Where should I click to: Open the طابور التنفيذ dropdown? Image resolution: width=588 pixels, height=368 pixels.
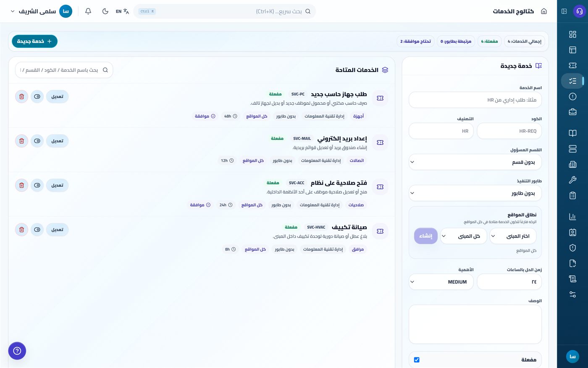tap(475, 193)
